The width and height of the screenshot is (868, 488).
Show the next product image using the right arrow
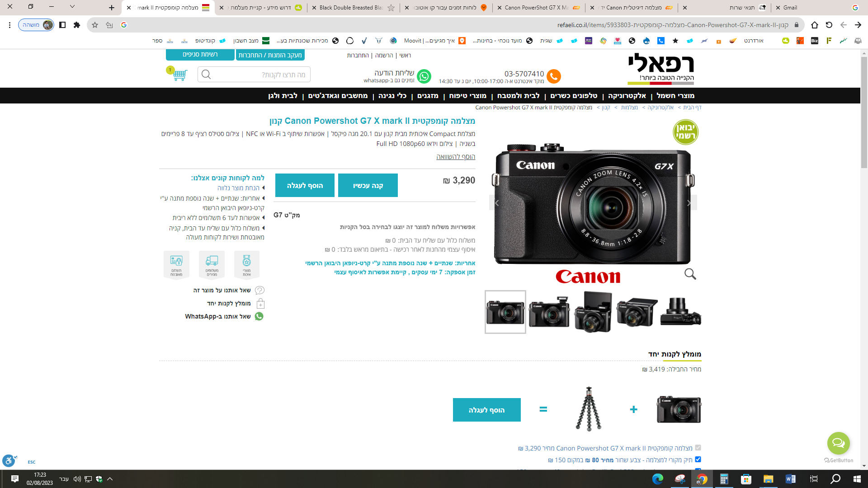click(x=689, y=203)
